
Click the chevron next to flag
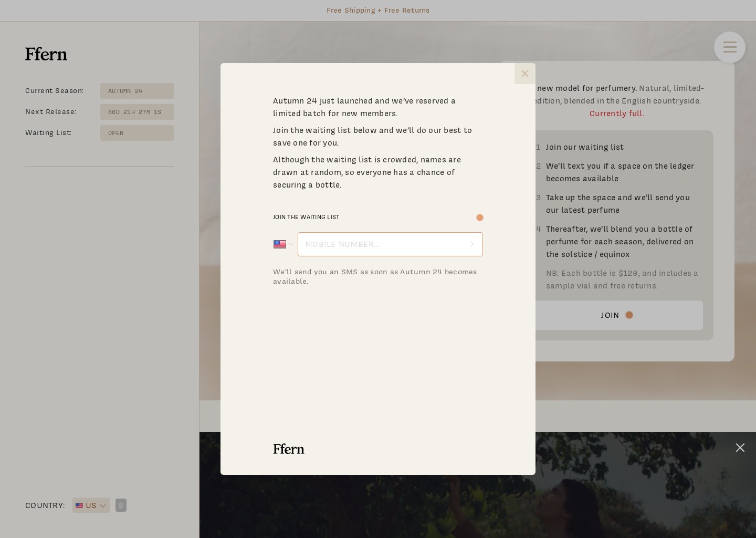pyautogui.click(x=291, y=244)
